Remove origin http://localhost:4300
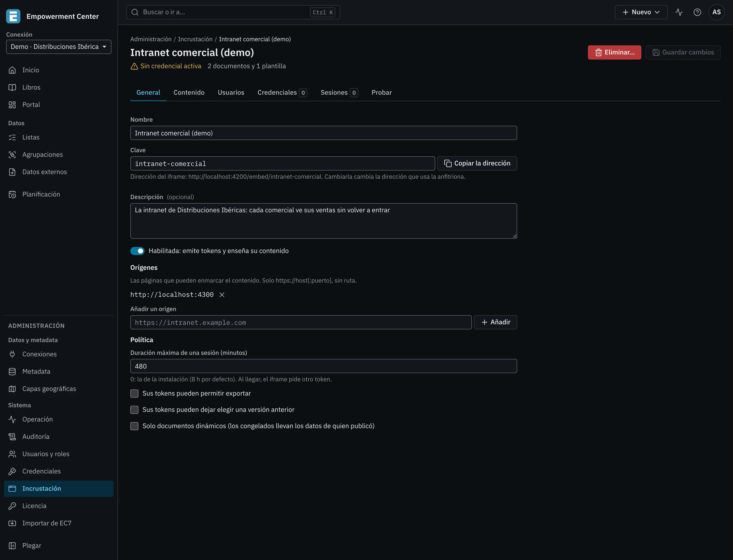733x560 pixels. [222, 295]
